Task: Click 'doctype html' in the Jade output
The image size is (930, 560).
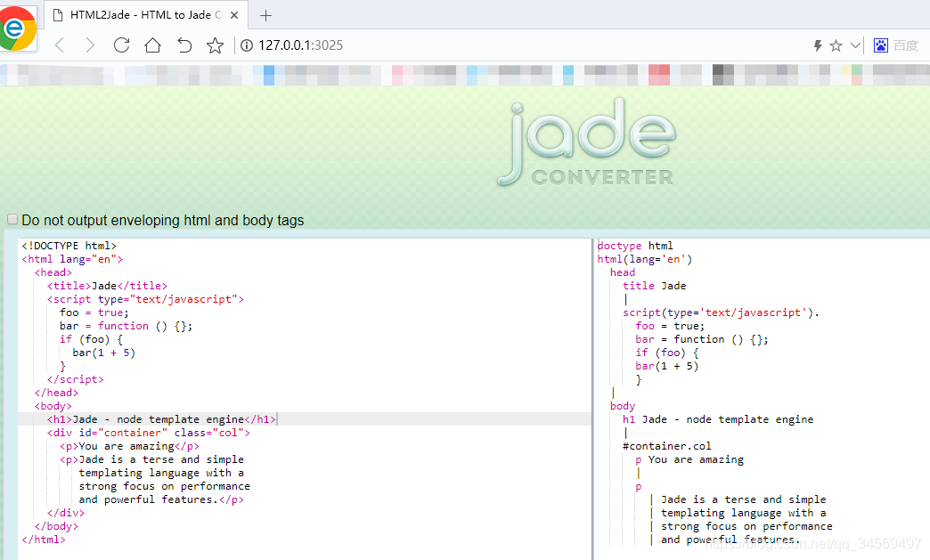Action: pos(635,246)
